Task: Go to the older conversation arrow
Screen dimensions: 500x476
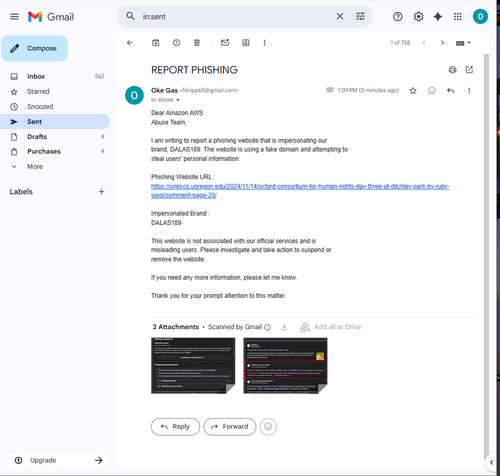Action: tap(442, 43)
